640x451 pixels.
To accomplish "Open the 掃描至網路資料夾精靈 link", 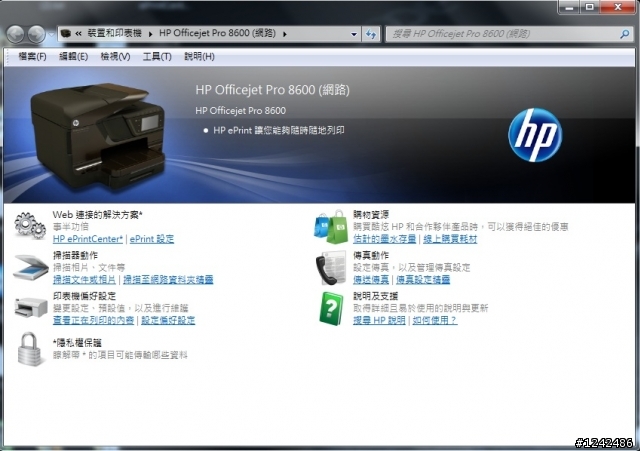I will [168, 280].
